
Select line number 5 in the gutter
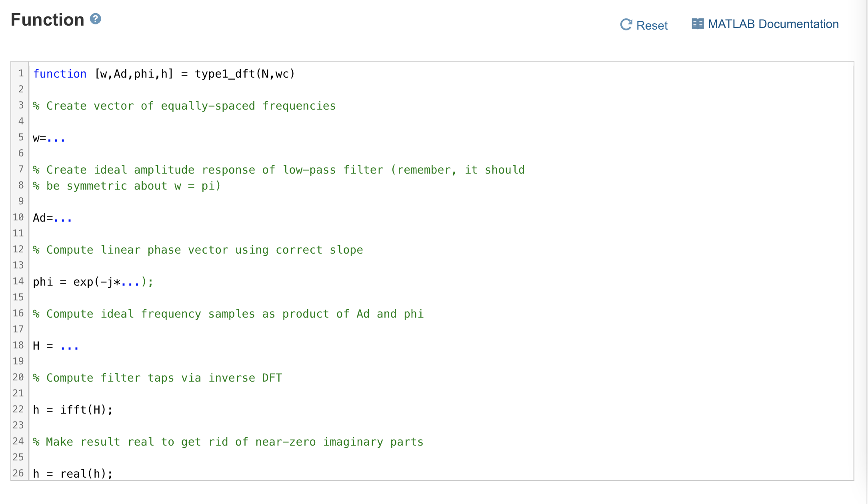coord(21,137)
